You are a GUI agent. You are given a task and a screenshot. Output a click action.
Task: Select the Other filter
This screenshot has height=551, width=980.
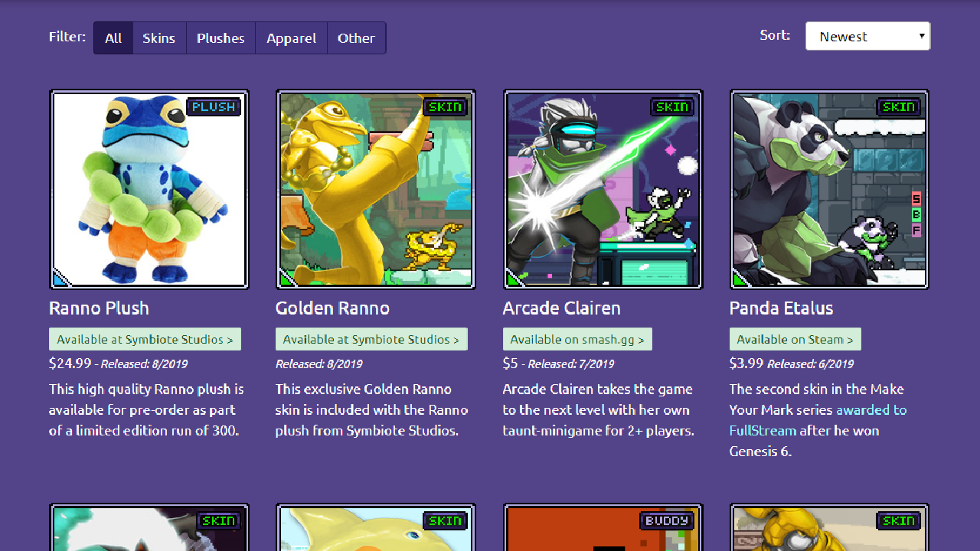point(356,37)
